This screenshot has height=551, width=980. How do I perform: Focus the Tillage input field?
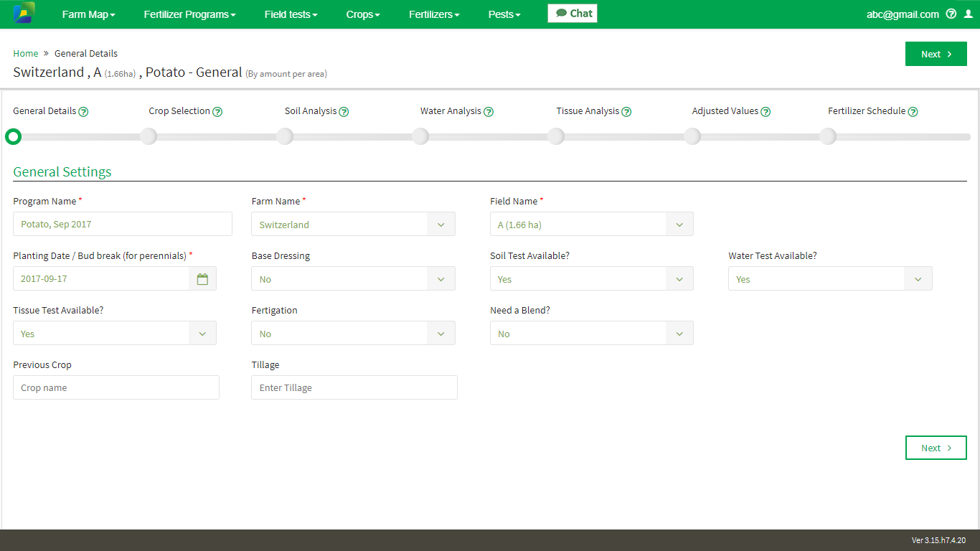pyautogui.click(x=354, y=387)
